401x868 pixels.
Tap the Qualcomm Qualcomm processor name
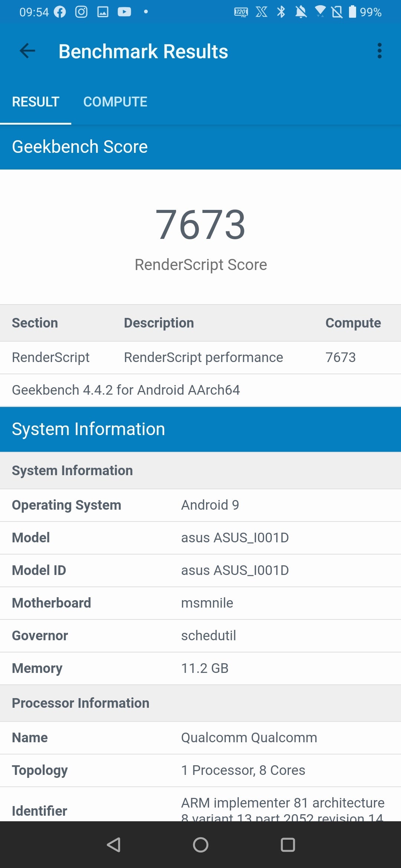tap(249, 737)
